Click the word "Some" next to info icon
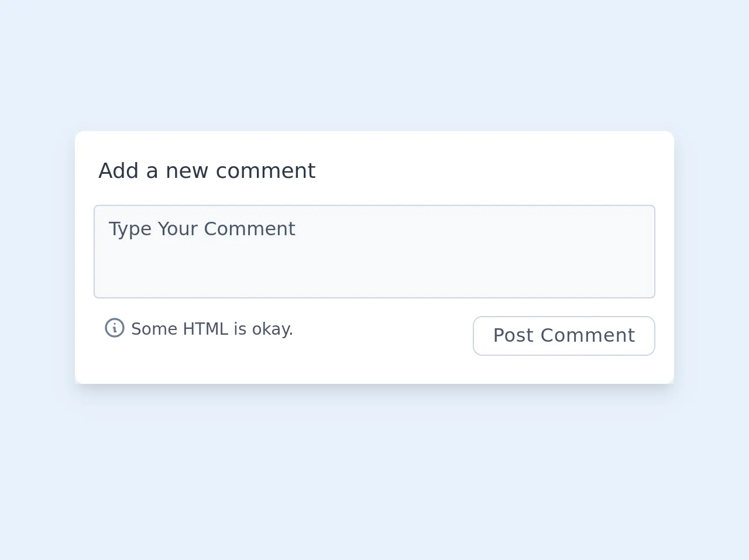 click(x=154, y=329)
